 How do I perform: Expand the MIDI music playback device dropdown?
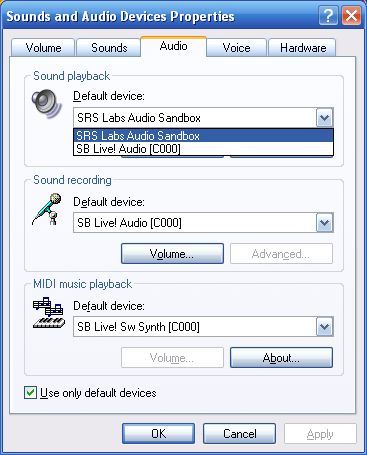click(x=324, y=327)
